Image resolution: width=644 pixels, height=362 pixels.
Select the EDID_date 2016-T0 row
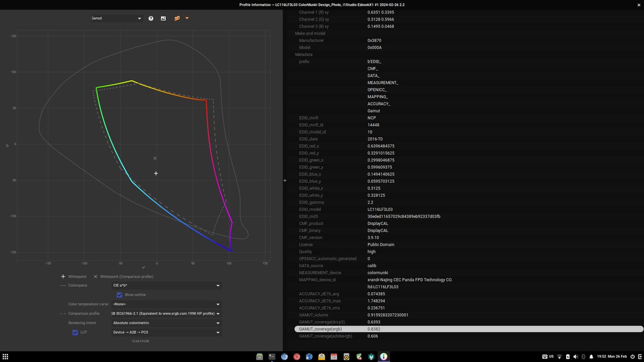tap(469, 139)
